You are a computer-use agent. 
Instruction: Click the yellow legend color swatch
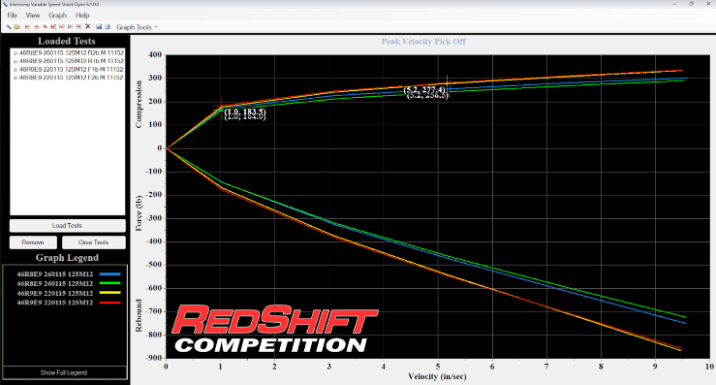click(110, 293)
